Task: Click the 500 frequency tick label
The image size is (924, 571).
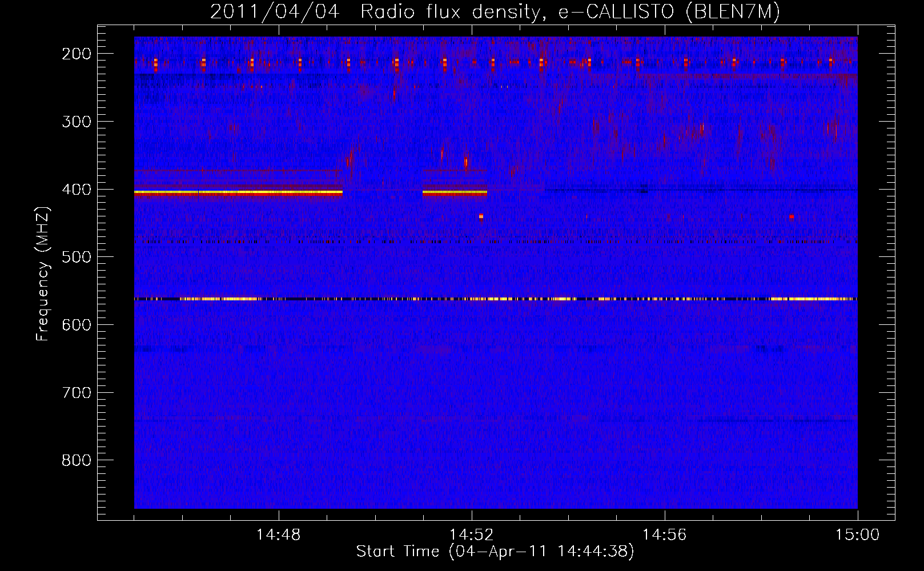Action: point(77,257)
